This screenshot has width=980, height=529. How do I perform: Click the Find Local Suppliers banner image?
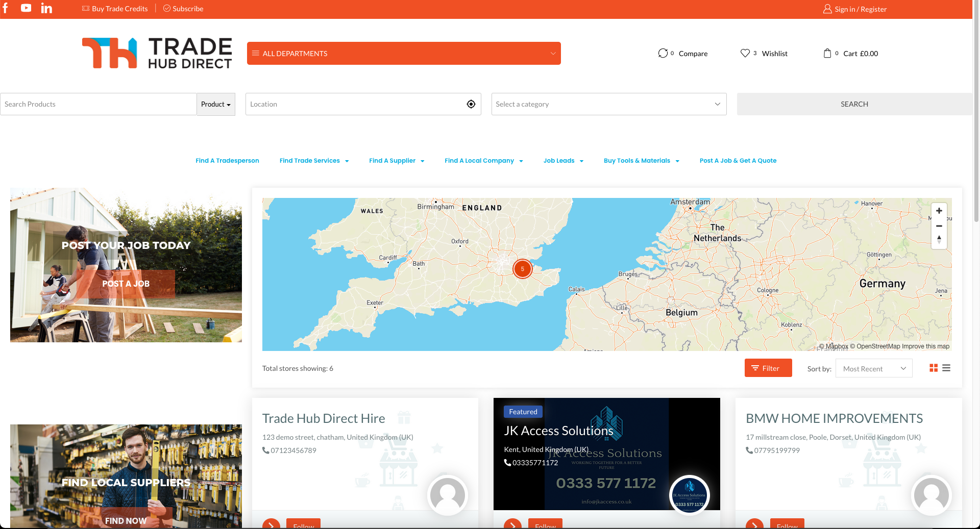pos(126,476)
